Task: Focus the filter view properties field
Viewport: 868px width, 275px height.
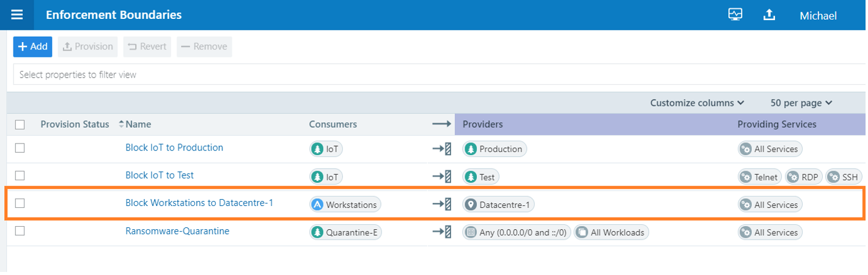Action: tap(439, 75)
